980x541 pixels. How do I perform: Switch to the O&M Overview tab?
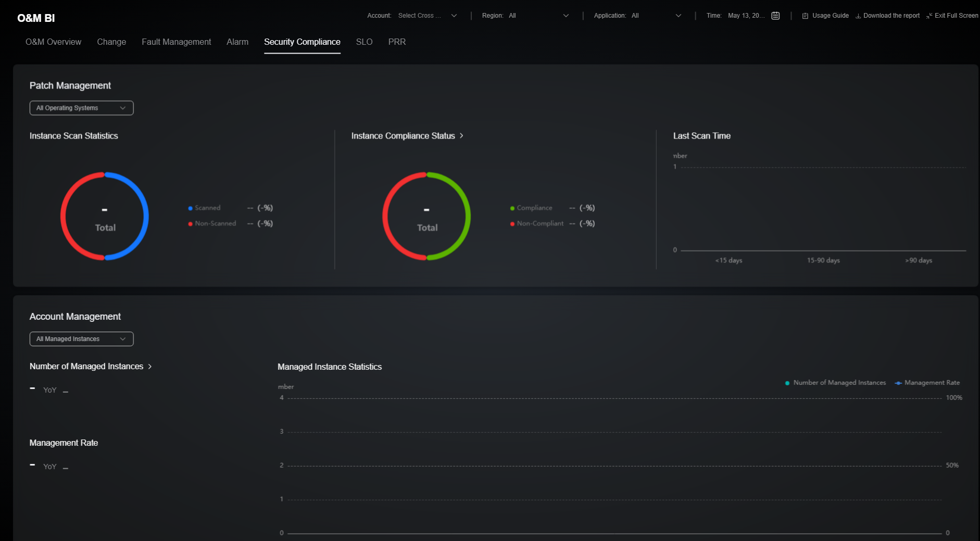(x=53, y=42)
